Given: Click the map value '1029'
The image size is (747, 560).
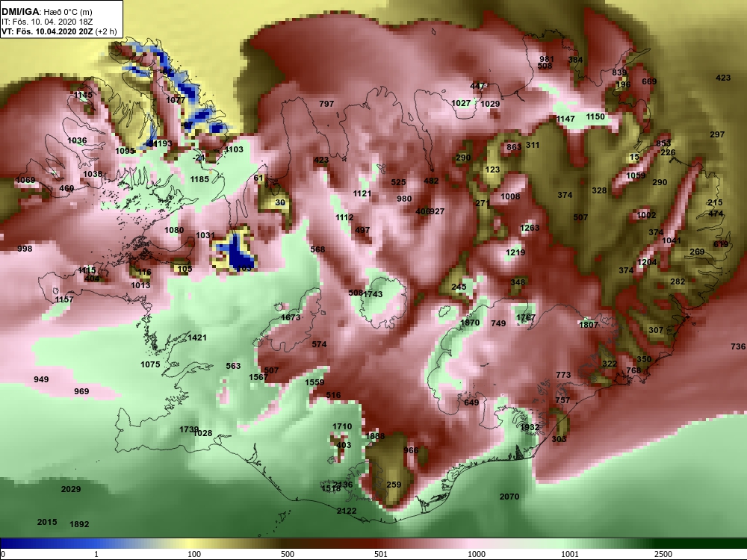Looking at the screenshot, I should coord(490,105).
